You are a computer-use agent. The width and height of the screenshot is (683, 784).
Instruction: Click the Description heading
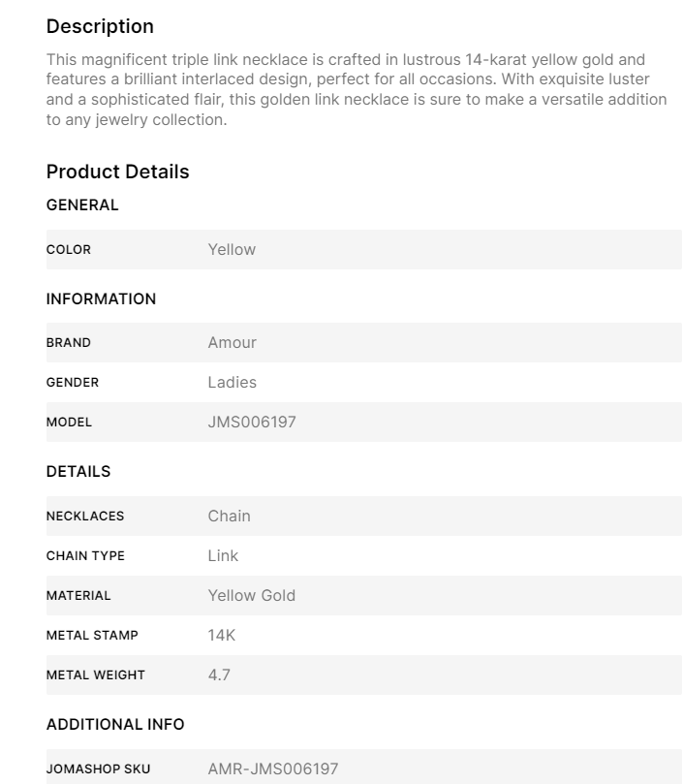tap(100, 26)
